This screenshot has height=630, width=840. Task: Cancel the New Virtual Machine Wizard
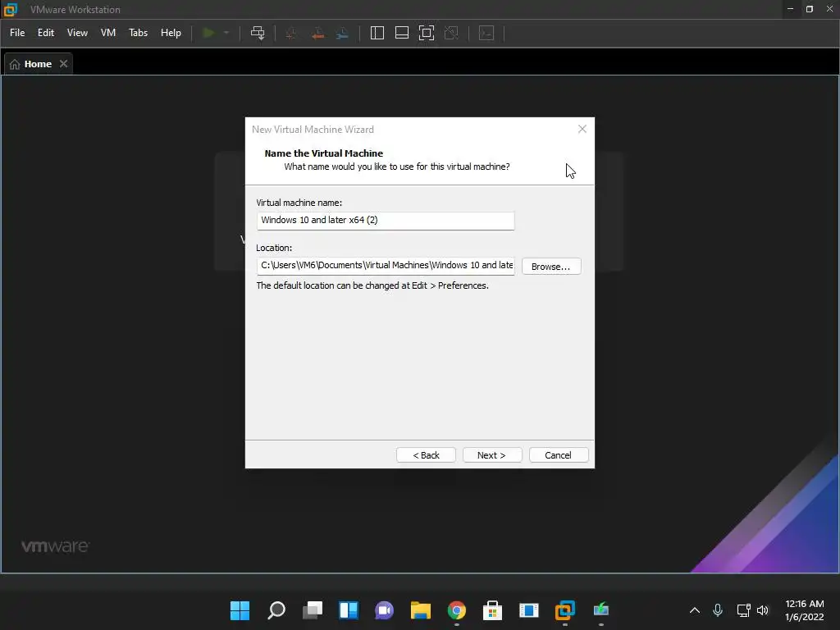pyautogui.click(x=558, y=454)
